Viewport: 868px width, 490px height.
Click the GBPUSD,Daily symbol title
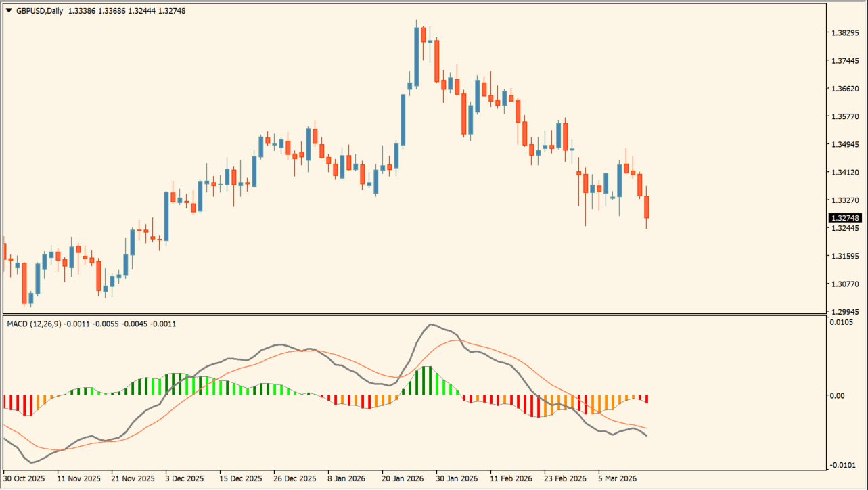[39, 11]
